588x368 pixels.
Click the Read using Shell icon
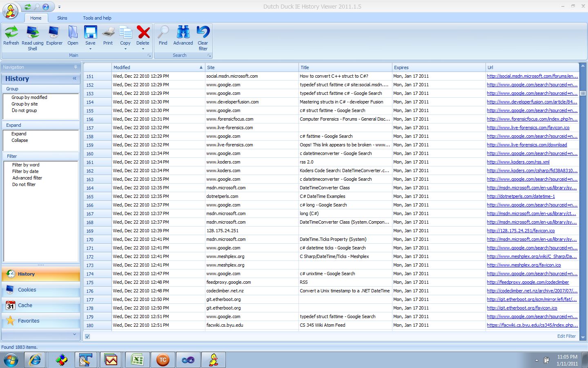(x=33, y=32)
